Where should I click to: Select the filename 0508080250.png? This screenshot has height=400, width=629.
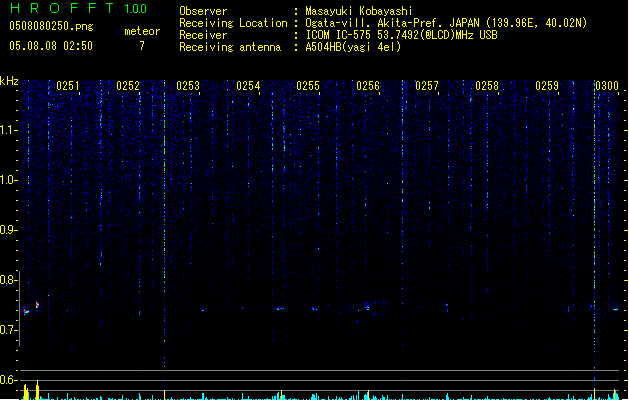pyautogui.click(x=51, y=26)
